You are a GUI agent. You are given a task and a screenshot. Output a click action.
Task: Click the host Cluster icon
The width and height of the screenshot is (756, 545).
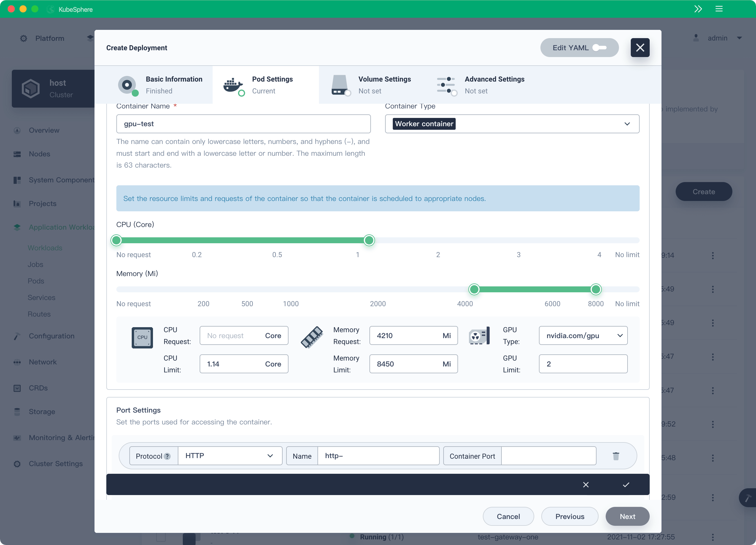click(x=31, y=88)
